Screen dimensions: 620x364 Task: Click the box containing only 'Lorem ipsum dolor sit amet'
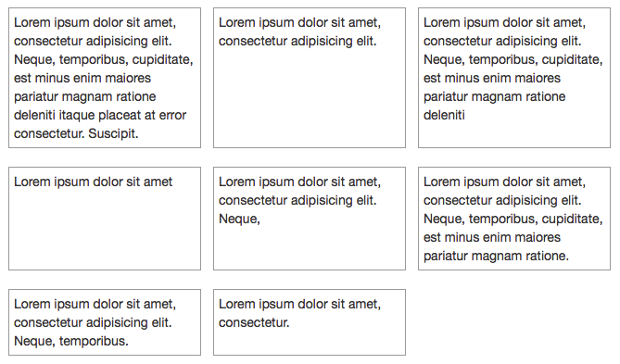tap(105, 219)
